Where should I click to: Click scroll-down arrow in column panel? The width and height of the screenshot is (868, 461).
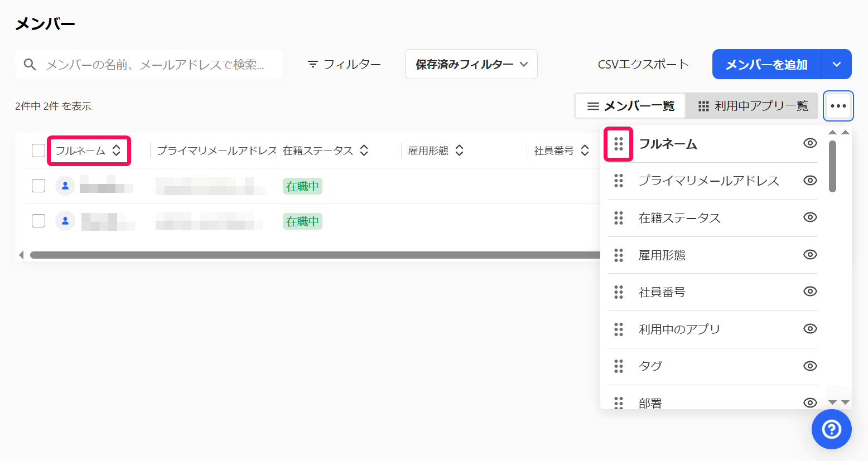pos(832,402)
